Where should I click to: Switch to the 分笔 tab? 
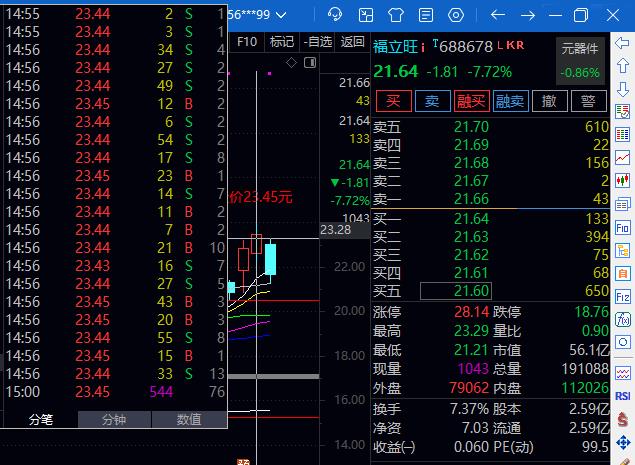click(40, 419)
